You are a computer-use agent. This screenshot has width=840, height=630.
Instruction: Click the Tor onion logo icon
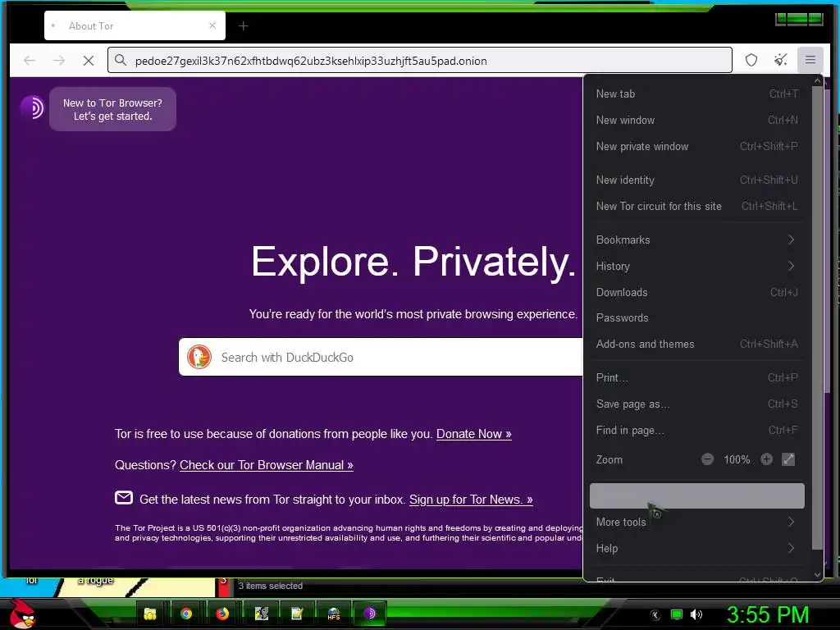coord(32,108)
